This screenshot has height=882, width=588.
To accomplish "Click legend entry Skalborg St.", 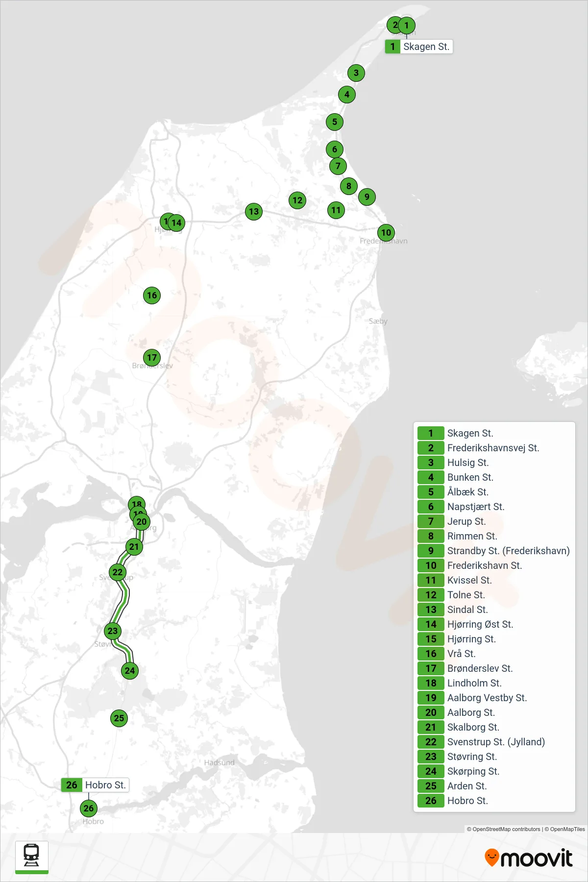I will [494, 727].
